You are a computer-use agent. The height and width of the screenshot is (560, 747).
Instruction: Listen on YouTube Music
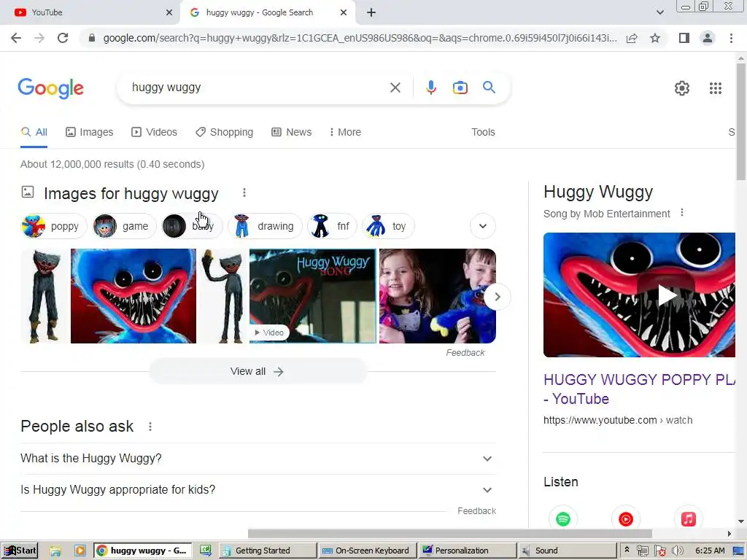click(x=625, y=518)
